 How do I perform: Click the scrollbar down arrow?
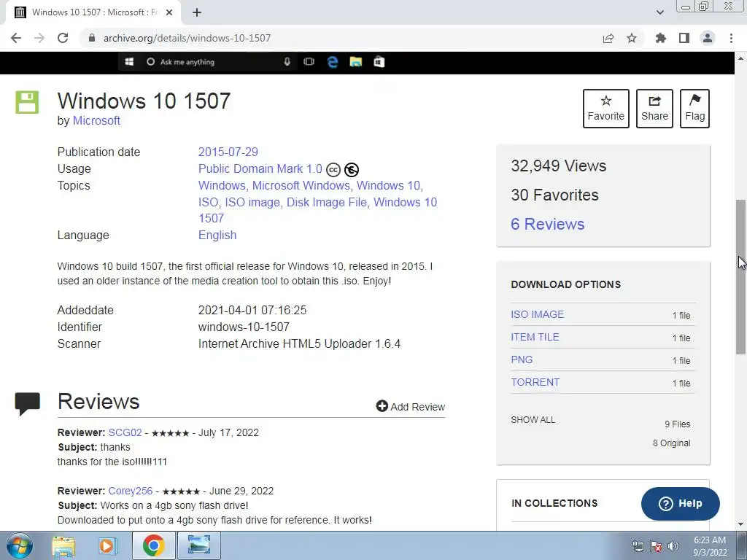click(741, 524)
